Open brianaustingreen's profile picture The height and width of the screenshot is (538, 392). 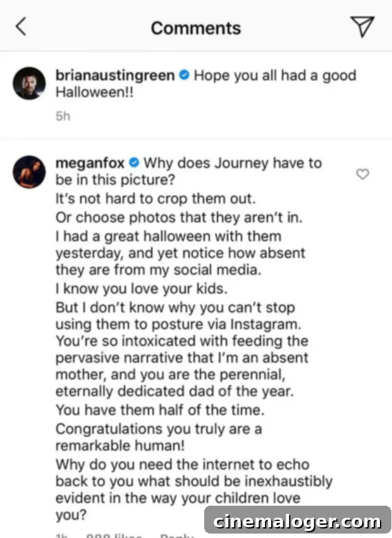[x=29, y=84]
